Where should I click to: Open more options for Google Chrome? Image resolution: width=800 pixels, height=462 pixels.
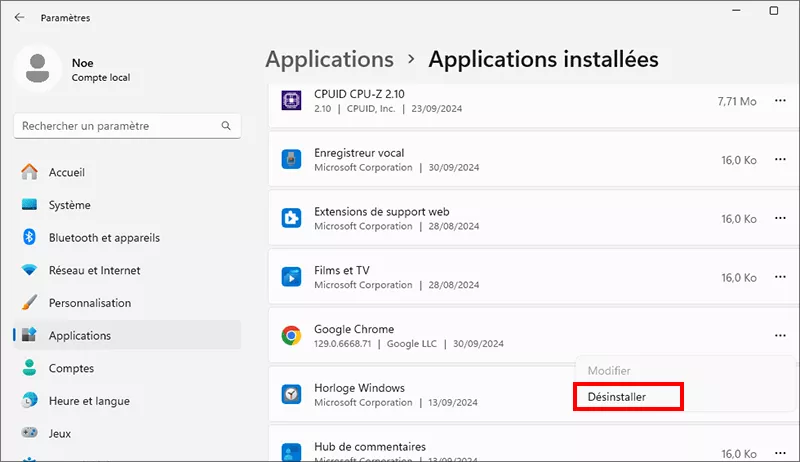(x=780, y=336)
